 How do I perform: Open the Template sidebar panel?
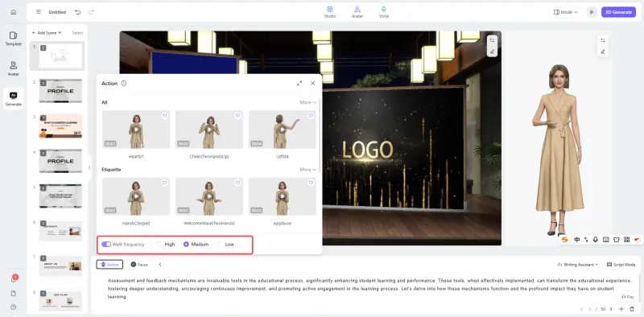13,39
